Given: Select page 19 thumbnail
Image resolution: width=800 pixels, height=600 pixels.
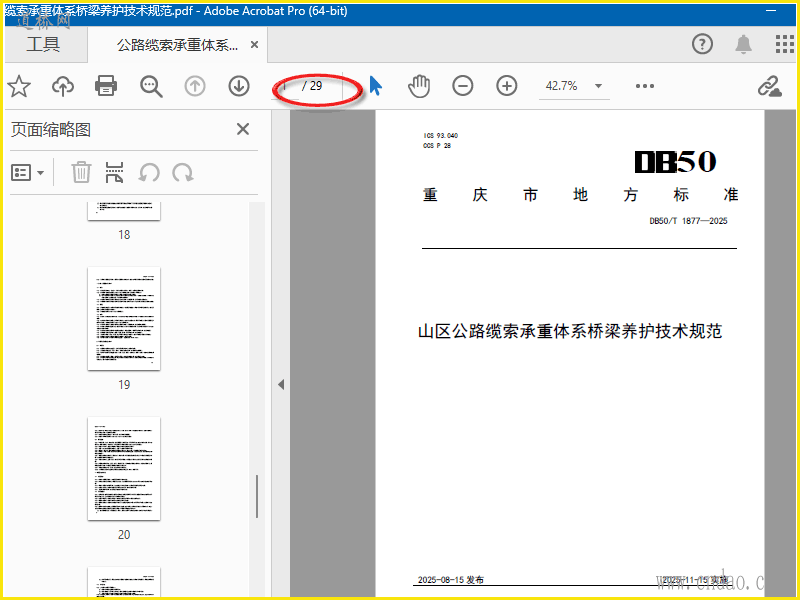Looking at the screenshot, I should pyautogui.click(x=124, y=319).
